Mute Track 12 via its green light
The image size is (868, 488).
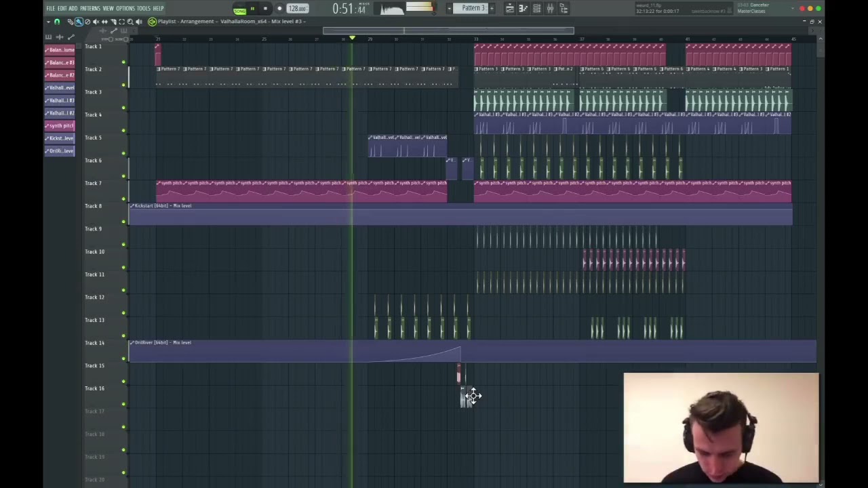click(123, 312)
